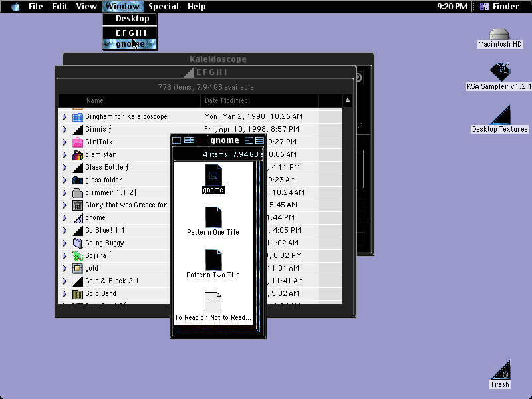Screen dimensions: 532x399
Task: Expand the GirlTalk row triangle
Action: point(65,142)
